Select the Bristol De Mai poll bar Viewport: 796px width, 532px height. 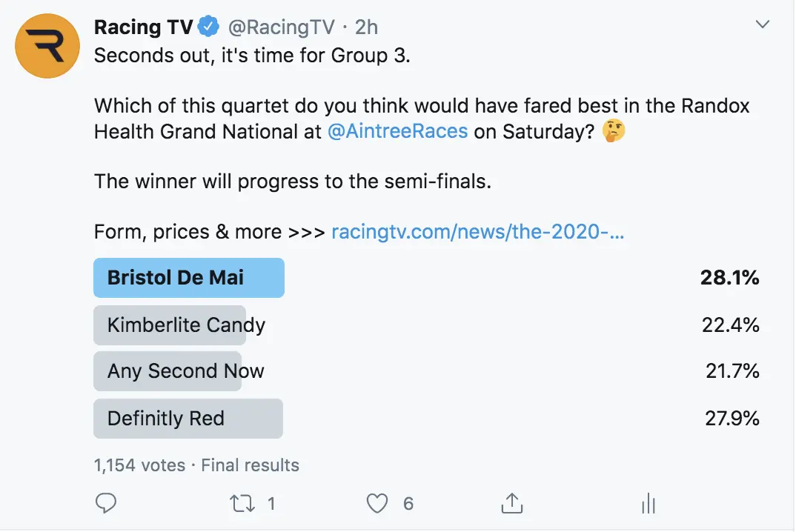[x=189, y=278]
